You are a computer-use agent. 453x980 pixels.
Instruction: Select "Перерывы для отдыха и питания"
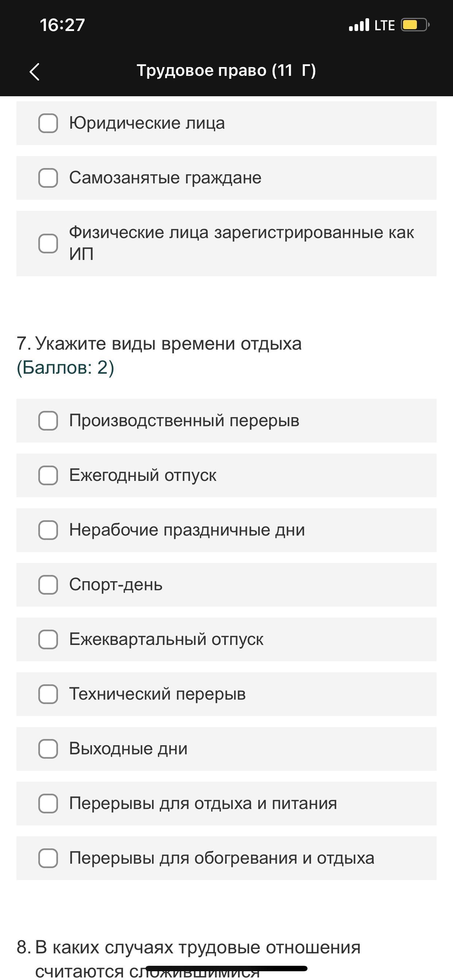[48, 804]
